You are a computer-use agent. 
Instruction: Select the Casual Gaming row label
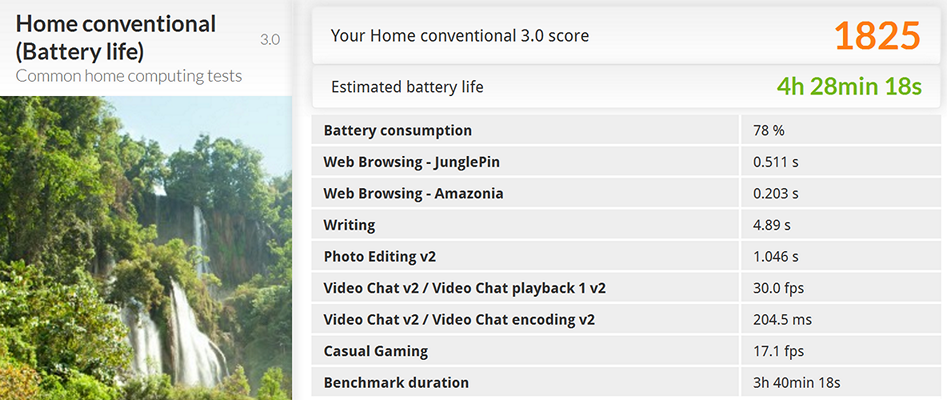click(x=376, y=351)
